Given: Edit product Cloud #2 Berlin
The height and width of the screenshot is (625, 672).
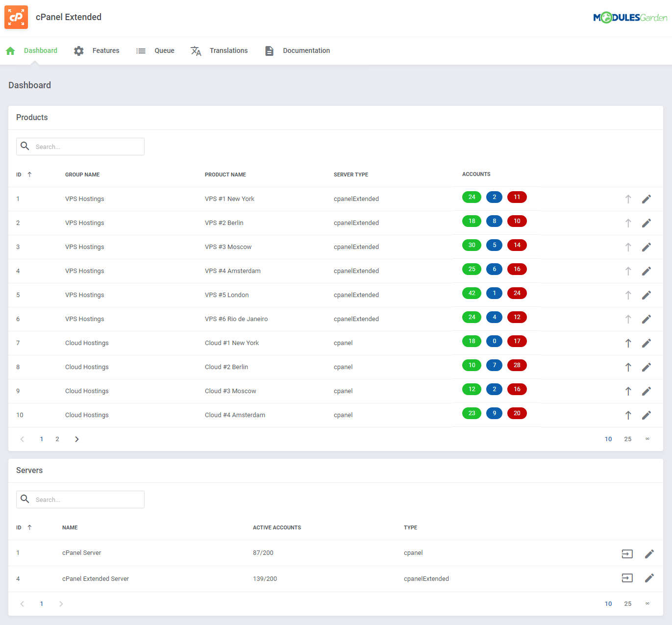Looking at the screenshot, I should [647, 367].
